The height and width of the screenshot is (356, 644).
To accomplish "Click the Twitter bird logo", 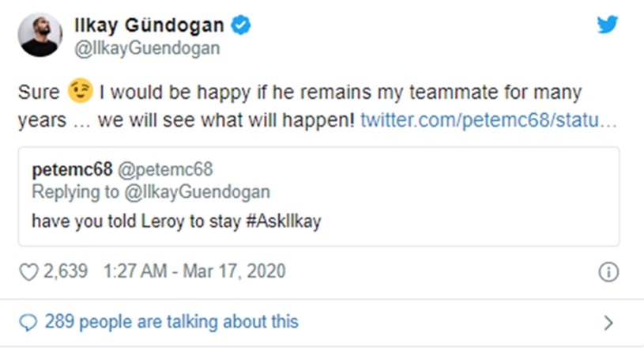I will pyautogui.click(x=607, y=24).
